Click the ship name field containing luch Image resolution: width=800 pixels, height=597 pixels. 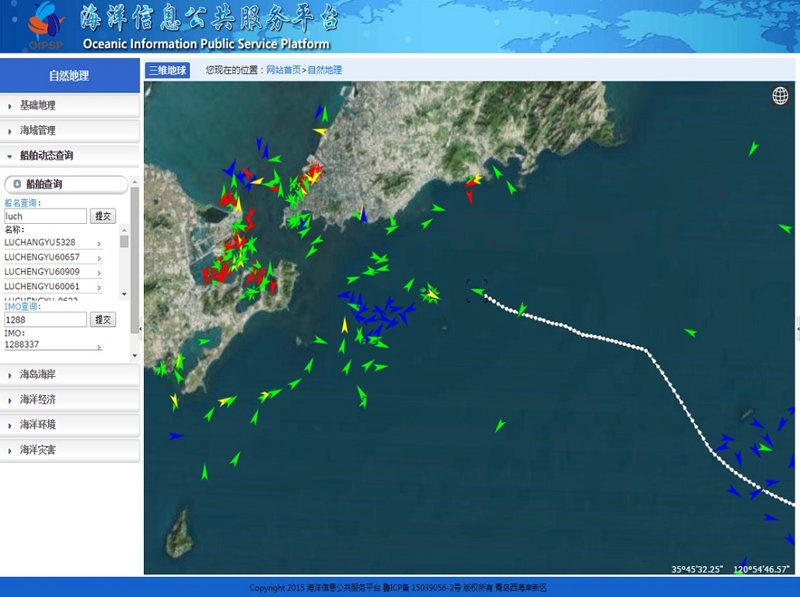[45, 216]
